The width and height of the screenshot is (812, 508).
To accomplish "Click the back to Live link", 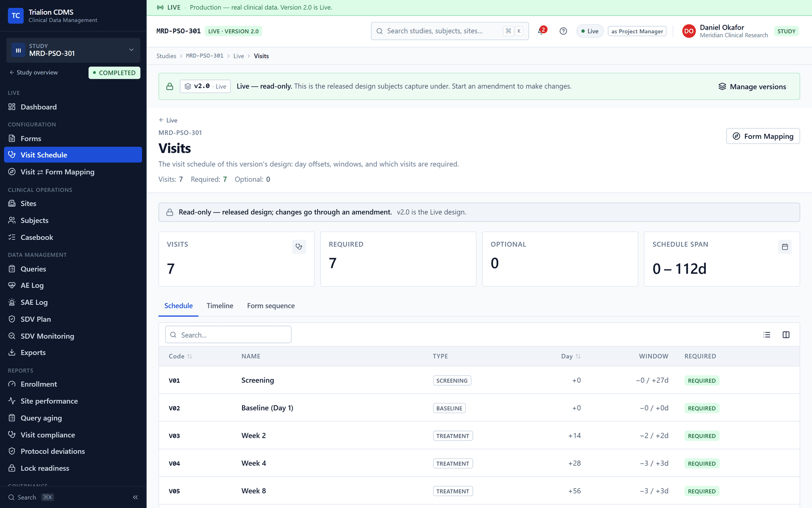I will point(168,120).
